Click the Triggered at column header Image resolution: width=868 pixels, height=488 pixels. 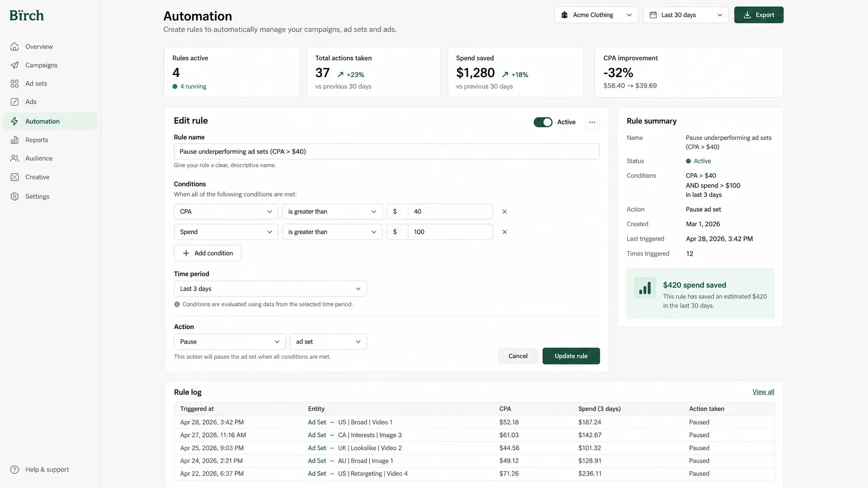click(197, 409)
